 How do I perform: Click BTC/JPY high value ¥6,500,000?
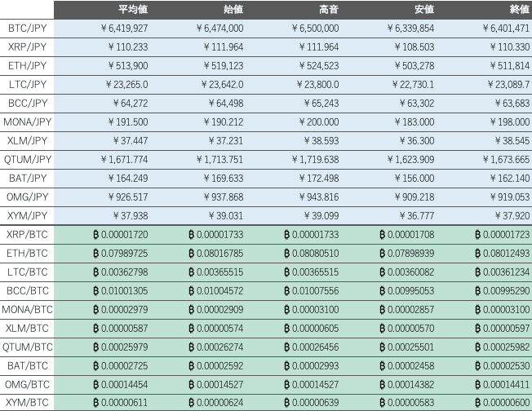[x=315, y=29]
